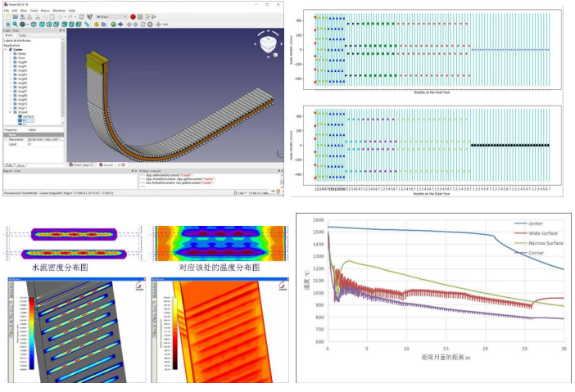Click the zoom in plus icon
This screenshot has height=392, width=575.
(158, 25)
